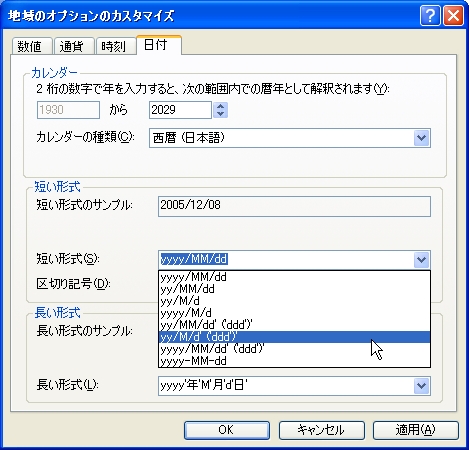The height and width of the screenshot is (450, 469).
Task: Collapse the 短い形式 dropdown arrow
Action: (421, 259)
